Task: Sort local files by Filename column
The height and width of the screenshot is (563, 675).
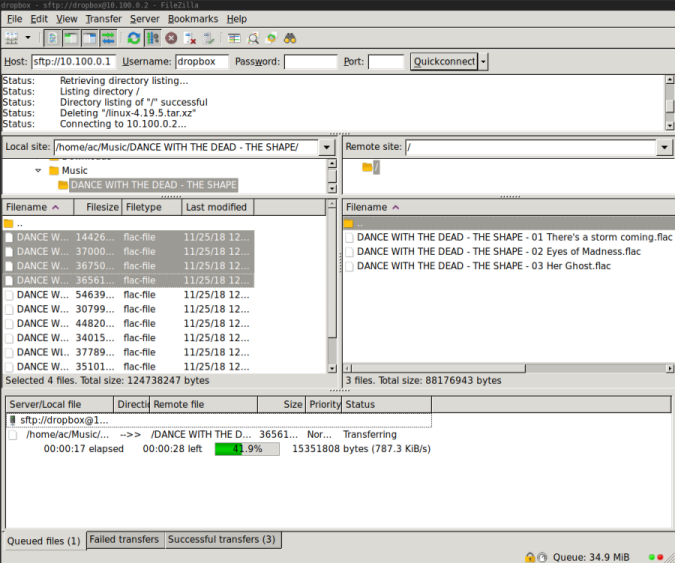Action: [x=38, y=207]
